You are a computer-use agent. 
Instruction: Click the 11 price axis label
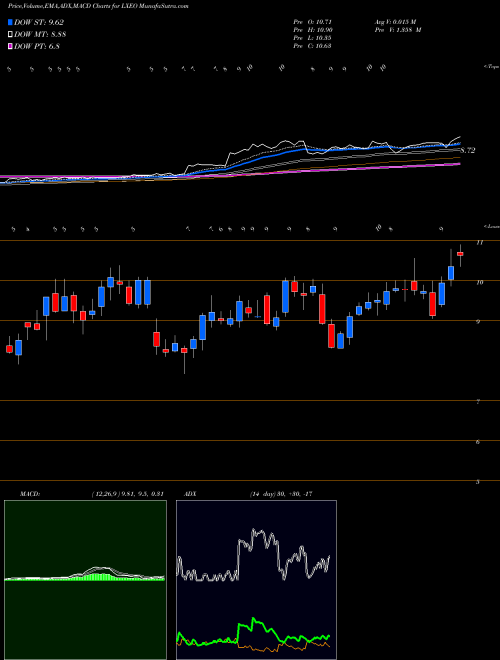coord(479,243)
